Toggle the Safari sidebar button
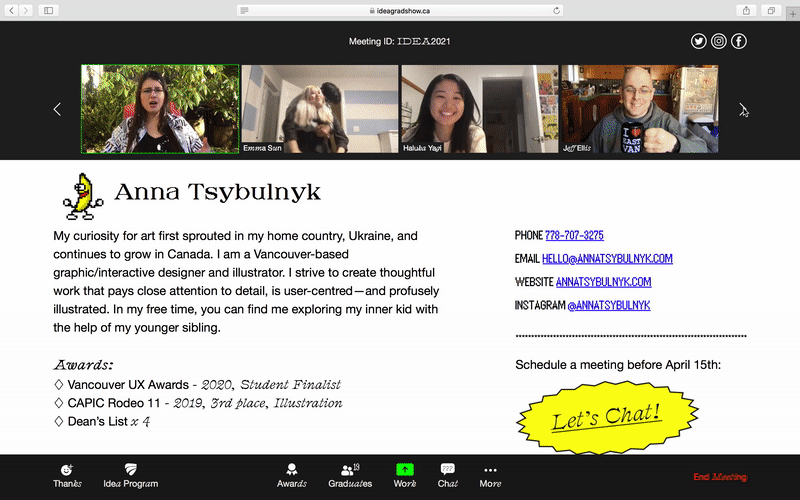This screenshot has height=500, width=800. (x=48, y=10)
